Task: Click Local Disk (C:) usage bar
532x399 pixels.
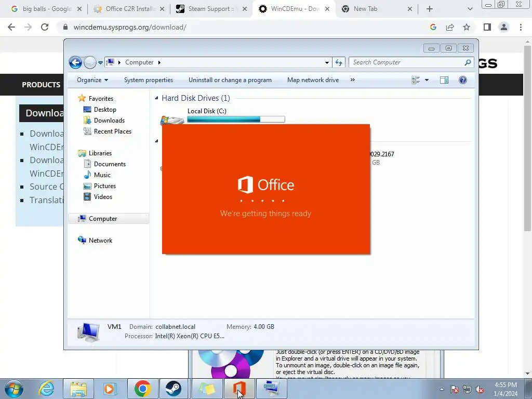Action: tap(236, 119)
